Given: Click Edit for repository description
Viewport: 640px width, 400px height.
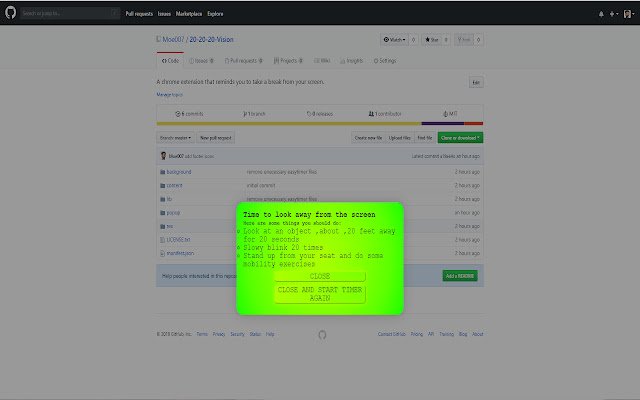Looking at the screenshot, I should (476, 82).
